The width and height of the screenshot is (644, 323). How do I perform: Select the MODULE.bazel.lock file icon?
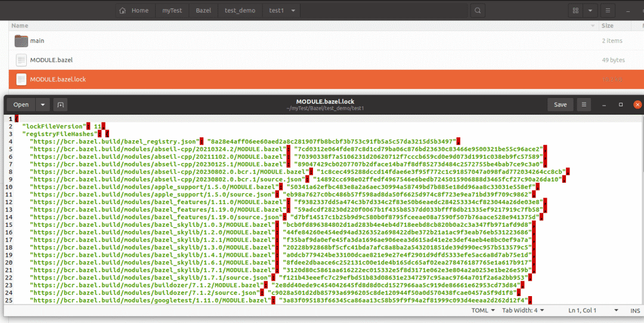tap(21, 79)
